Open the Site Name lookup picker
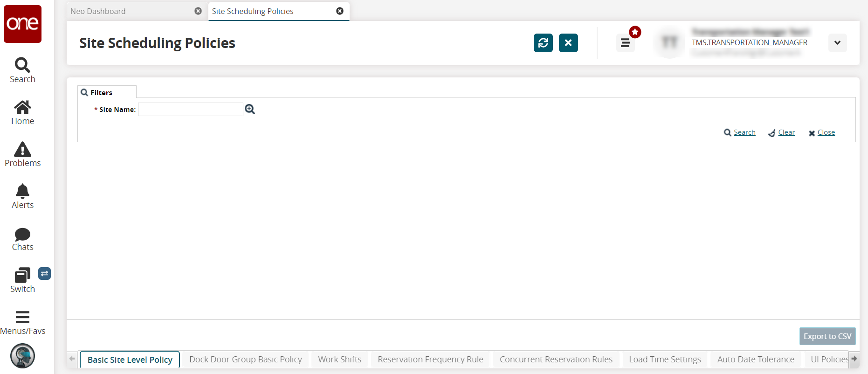868x374 pixels. coord(250,109)
